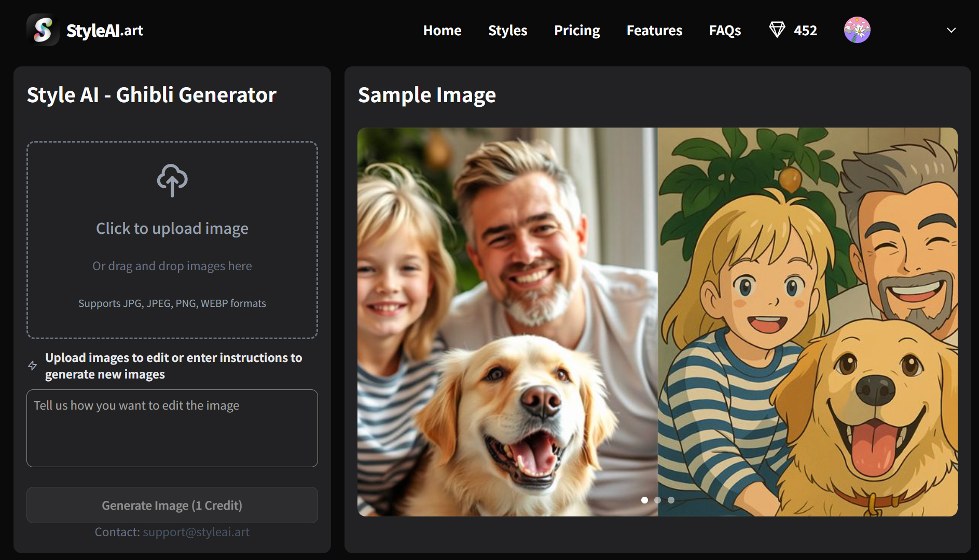Click the Generate Image (1 Credit) button
979x560 pixels.
click(172, 505)
